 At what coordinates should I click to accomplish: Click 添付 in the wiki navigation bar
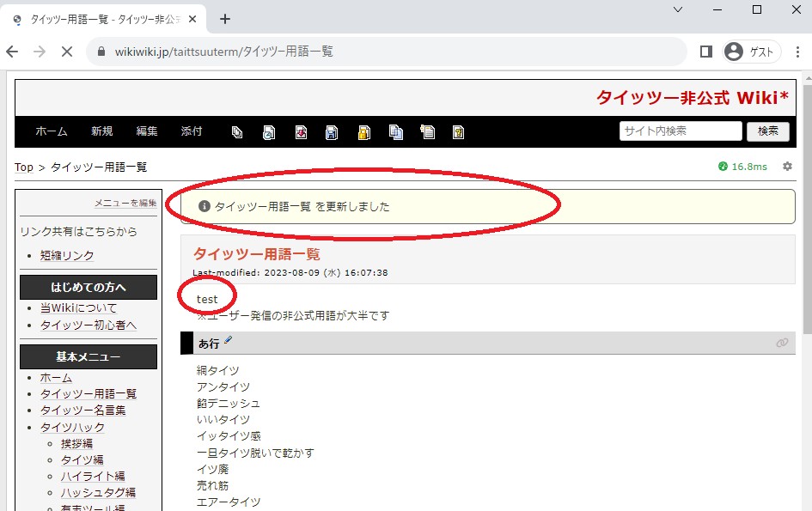click(x=192, y=131)
